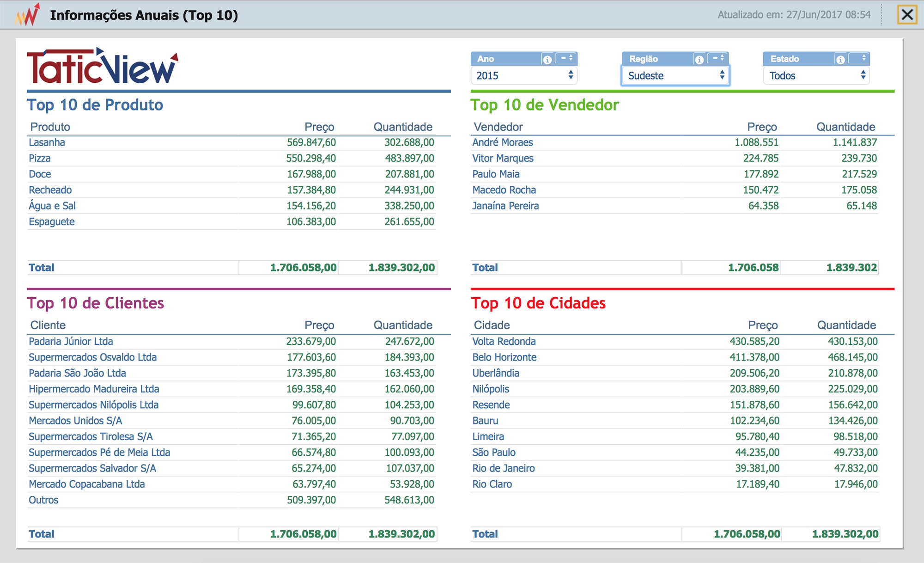Select client Padaria Júnior Ltda

[71, 342]
